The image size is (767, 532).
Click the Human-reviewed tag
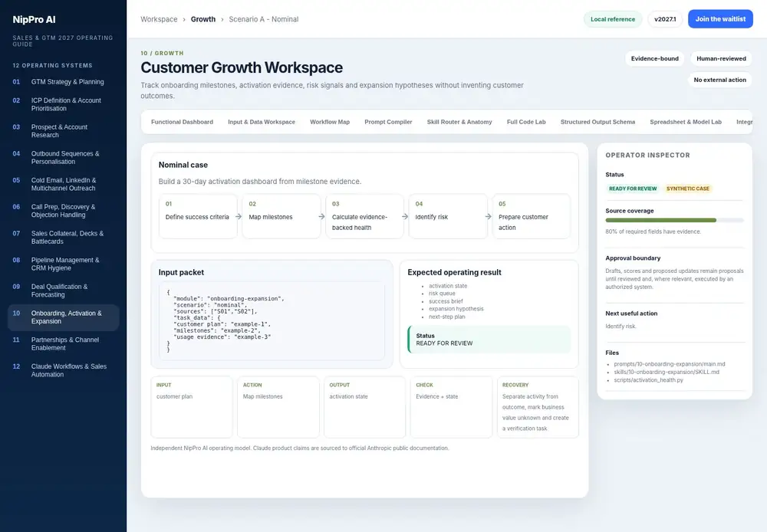(x=721, y=59)
